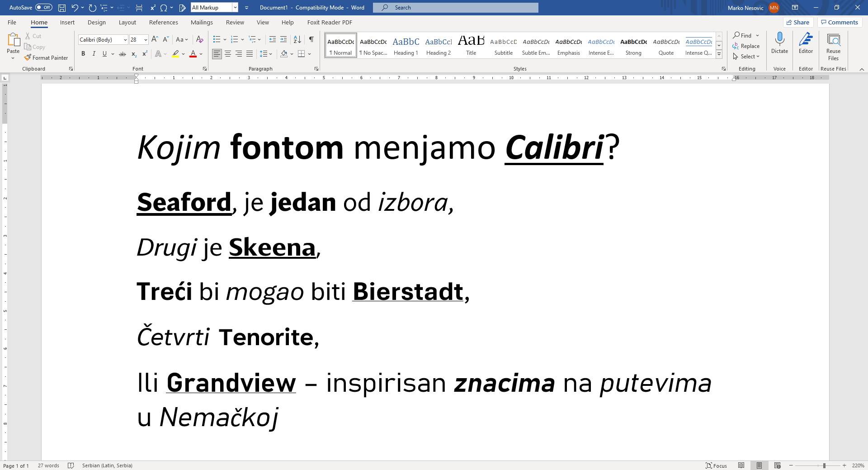Apply subscript formatting in Font group
The width and height of the screenshot is (868, 470).
tap(134, 54)
